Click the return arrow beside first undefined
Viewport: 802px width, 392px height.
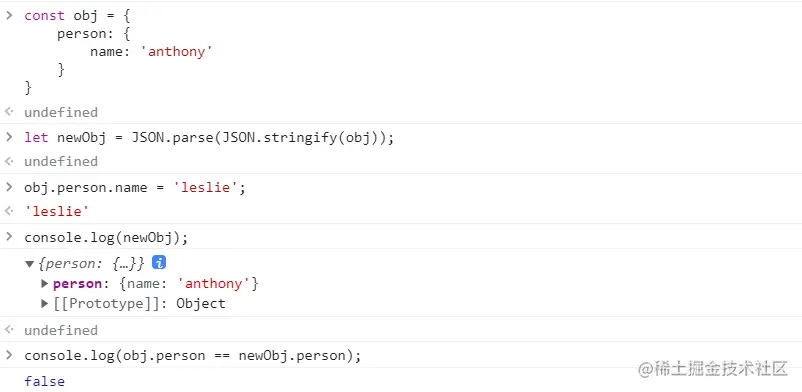9,112
